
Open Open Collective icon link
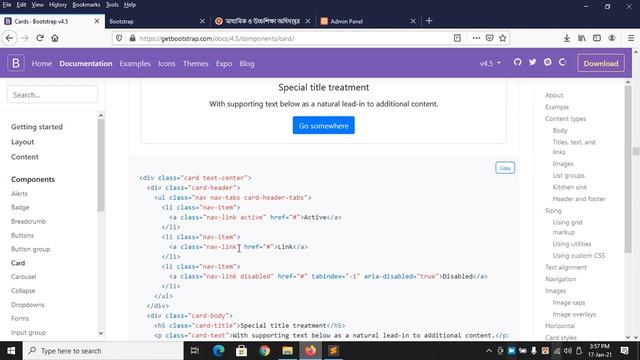tap(562, 62)
